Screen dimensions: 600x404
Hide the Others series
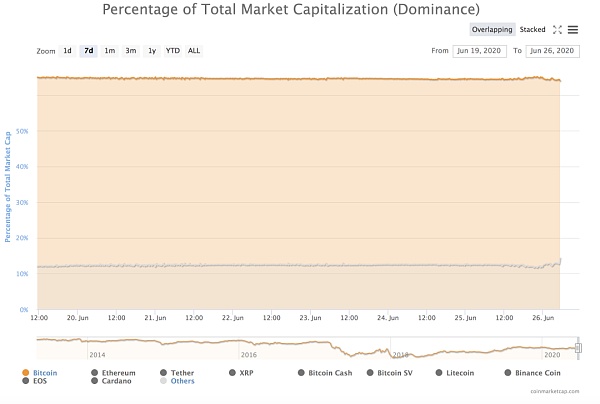coord(182,380)
